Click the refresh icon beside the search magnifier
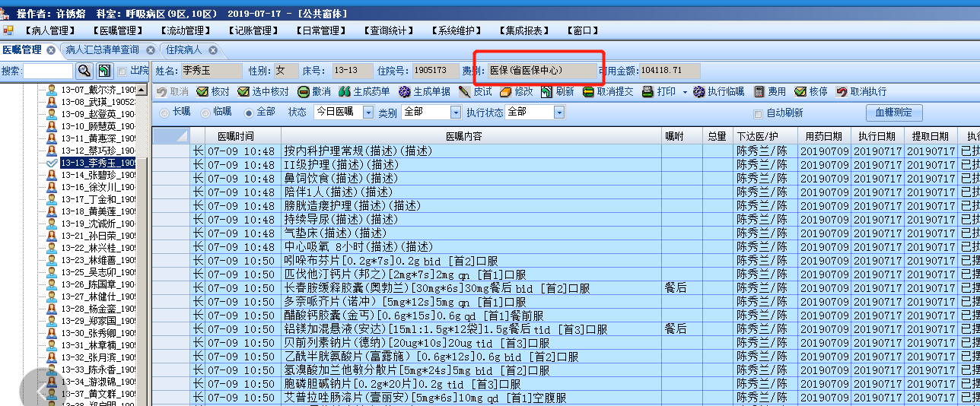The width and height of the screenshot is (980, 406). [x=104, y=71]
